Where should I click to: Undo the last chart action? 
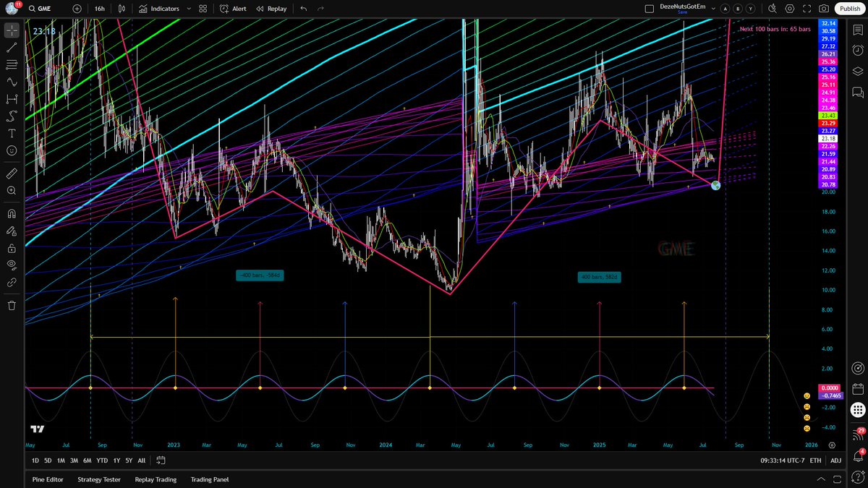[x=303, y=9]
